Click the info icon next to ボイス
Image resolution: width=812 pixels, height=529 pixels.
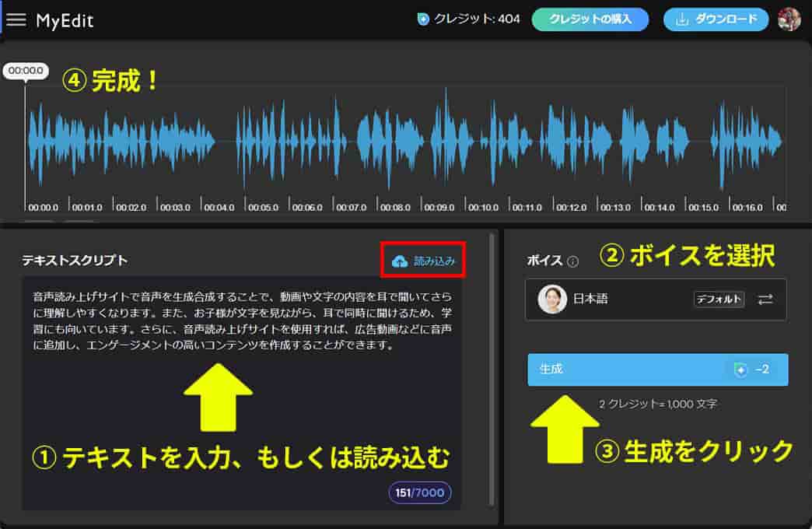[573, 261]
